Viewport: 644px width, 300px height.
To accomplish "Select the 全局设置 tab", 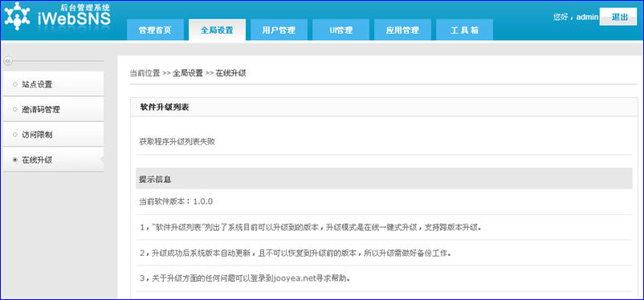I will point(217,30).
